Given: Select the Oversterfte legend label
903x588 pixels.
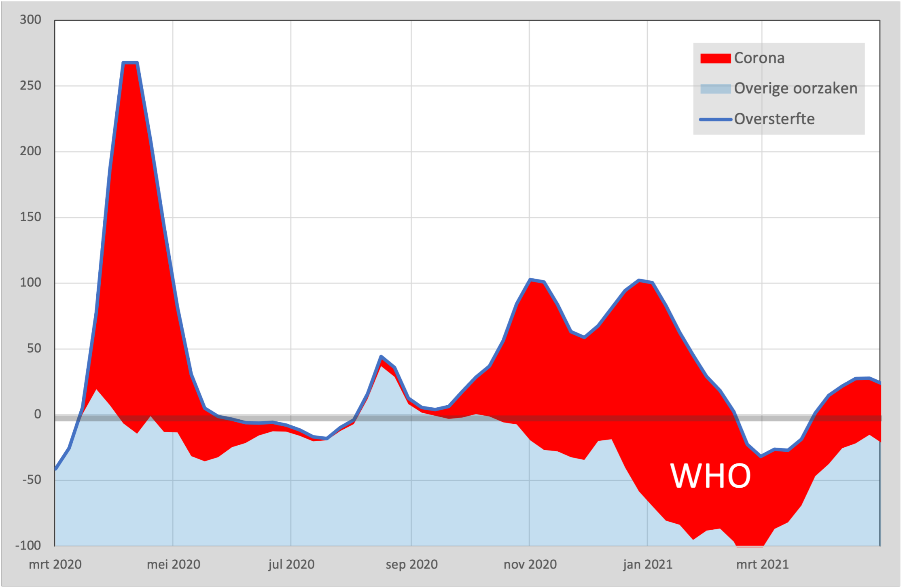Looking at the screenshot, I should 774,119.
